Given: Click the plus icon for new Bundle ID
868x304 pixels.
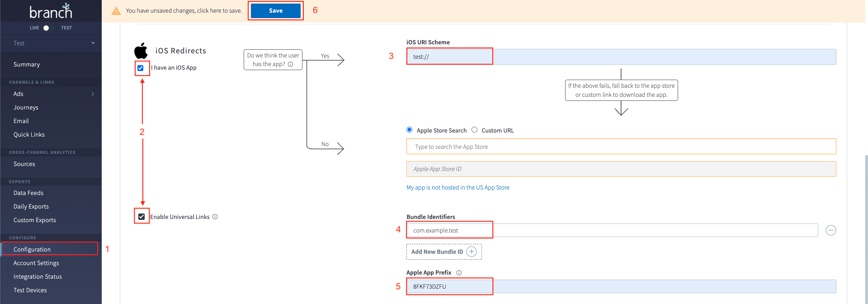Looking at the screenshot, I should [472, 252].
